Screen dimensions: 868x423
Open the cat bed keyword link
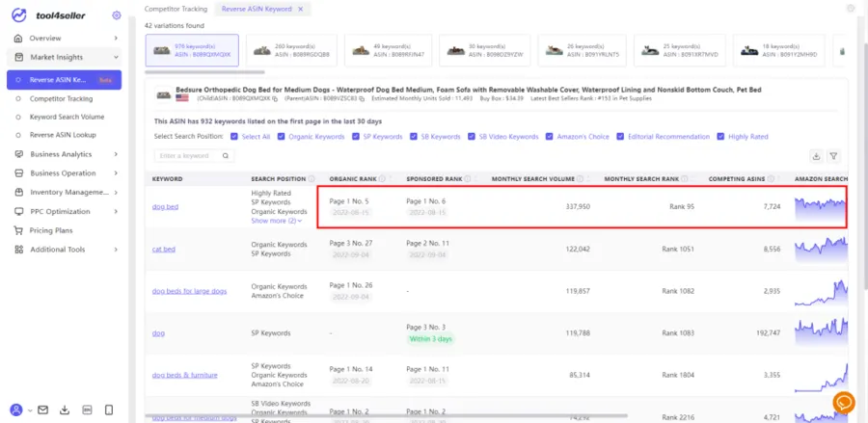[x=163, y=250]
